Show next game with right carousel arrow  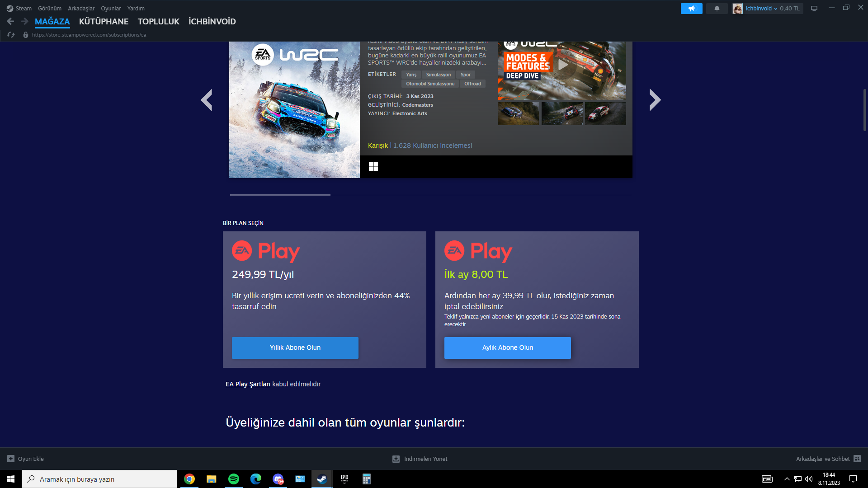click(655, 100)
